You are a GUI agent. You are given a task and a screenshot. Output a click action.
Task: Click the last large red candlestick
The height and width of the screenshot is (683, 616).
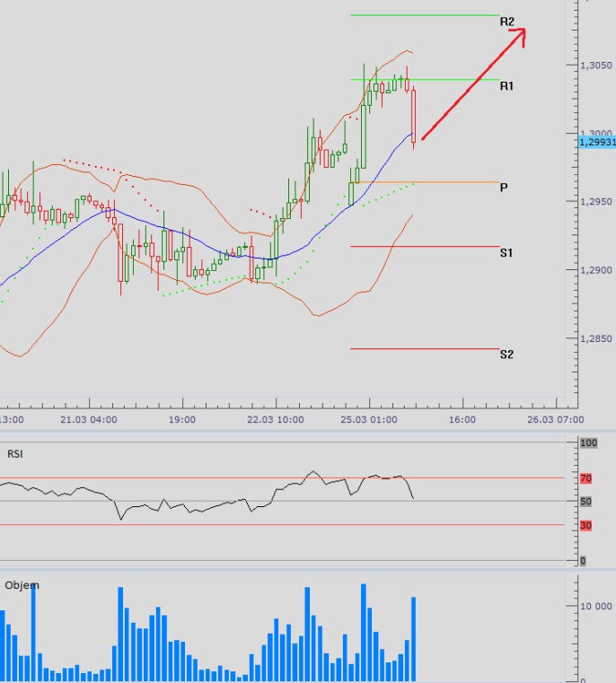click(x=413, y=116)
